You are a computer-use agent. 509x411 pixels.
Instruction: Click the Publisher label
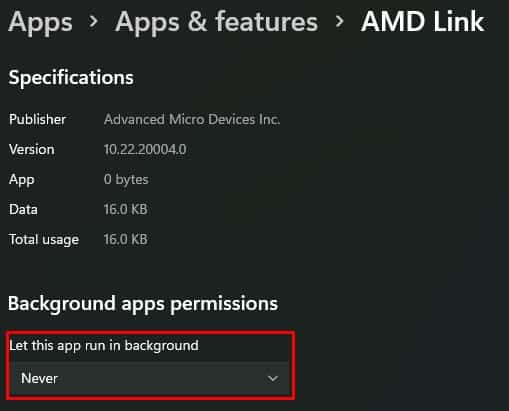(37, 119)
